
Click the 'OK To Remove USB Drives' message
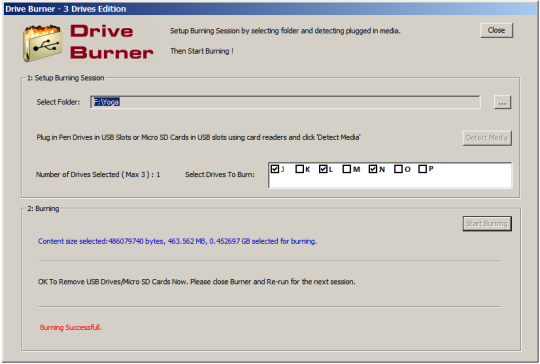(197, 282)
